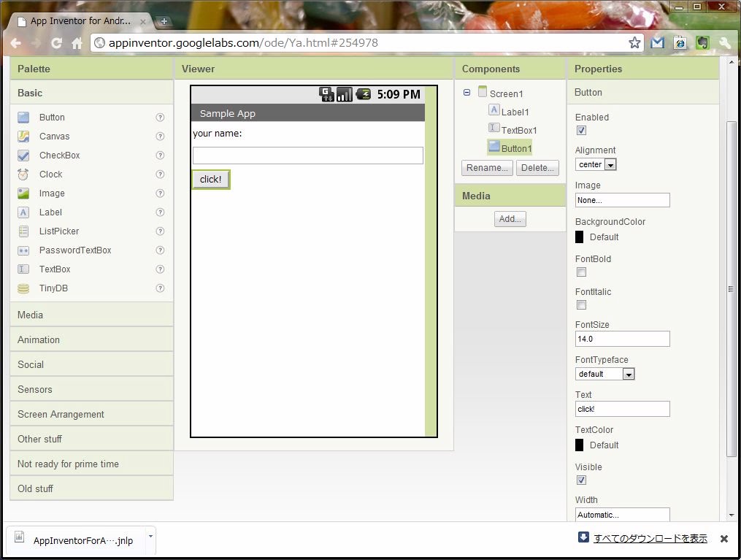Click the help icon next to ListPicker
741x560 pixels.
(160, 231)
